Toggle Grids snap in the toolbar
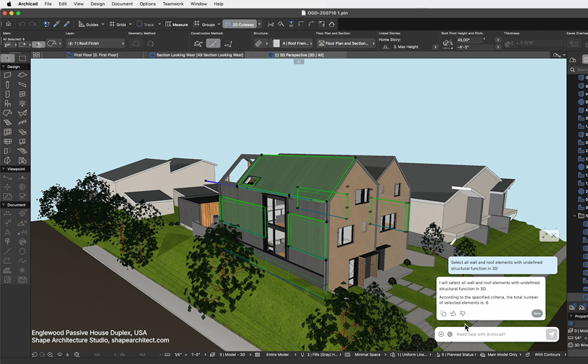 pyautogui.click(x=118, y=24)
